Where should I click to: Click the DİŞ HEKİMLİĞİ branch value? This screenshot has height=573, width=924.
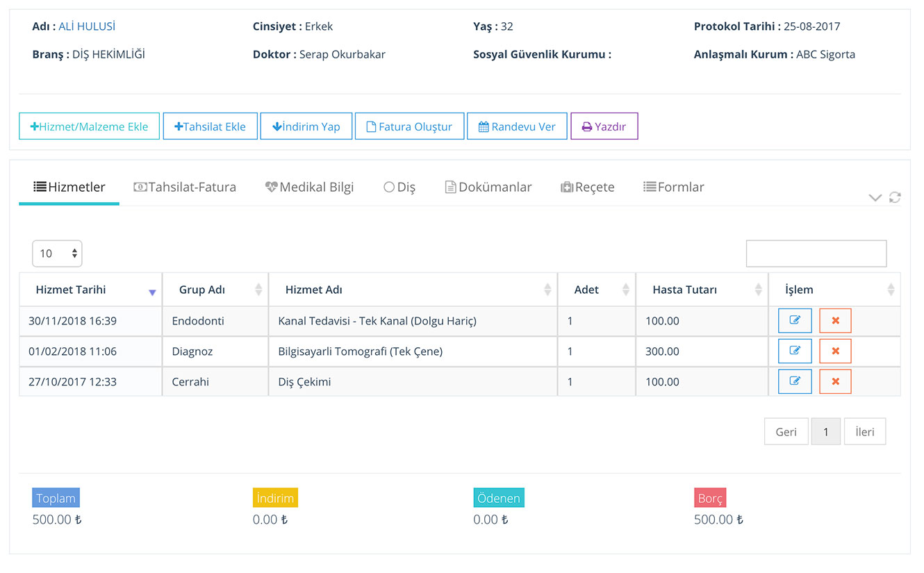point(108,54)
